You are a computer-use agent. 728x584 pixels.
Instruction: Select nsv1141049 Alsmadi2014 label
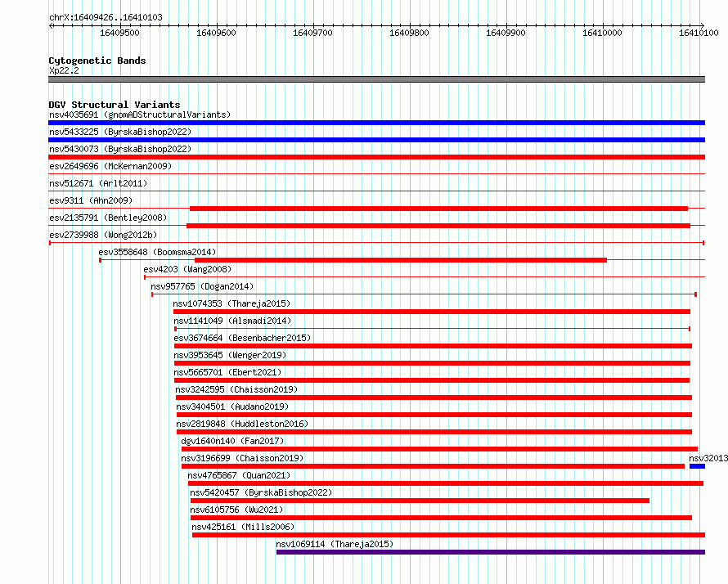pos(232,321)
